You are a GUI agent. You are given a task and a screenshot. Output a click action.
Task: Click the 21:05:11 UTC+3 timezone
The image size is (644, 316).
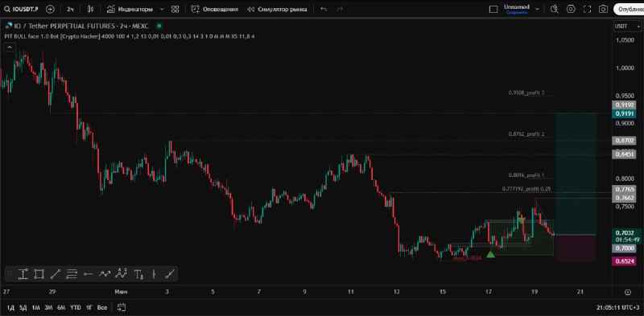[617, 307]
